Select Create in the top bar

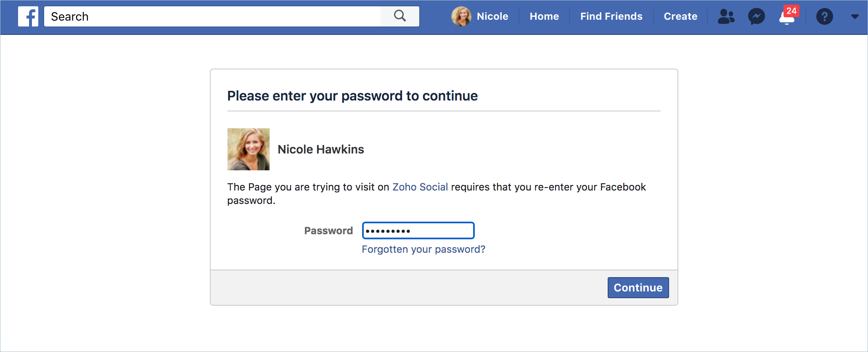[680, 16]
